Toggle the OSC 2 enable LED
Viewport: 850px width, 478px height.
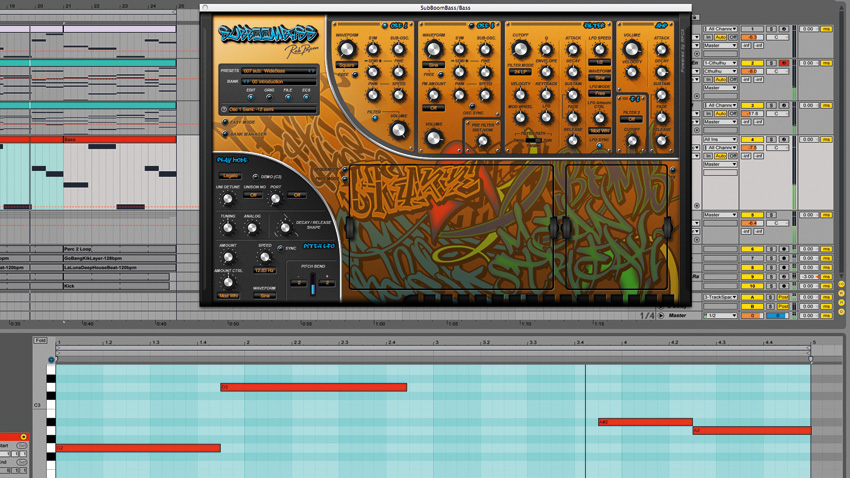click(x=471, y=26)
